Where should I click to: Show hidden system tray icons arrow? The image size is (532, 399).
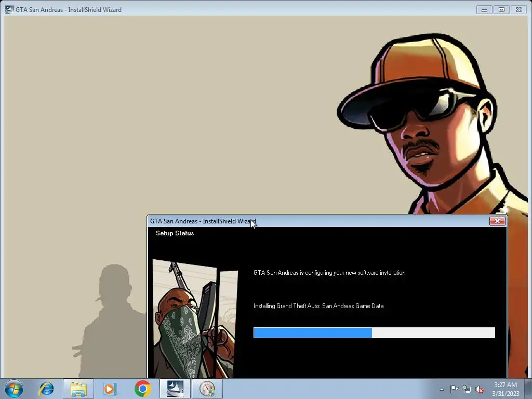442,389
